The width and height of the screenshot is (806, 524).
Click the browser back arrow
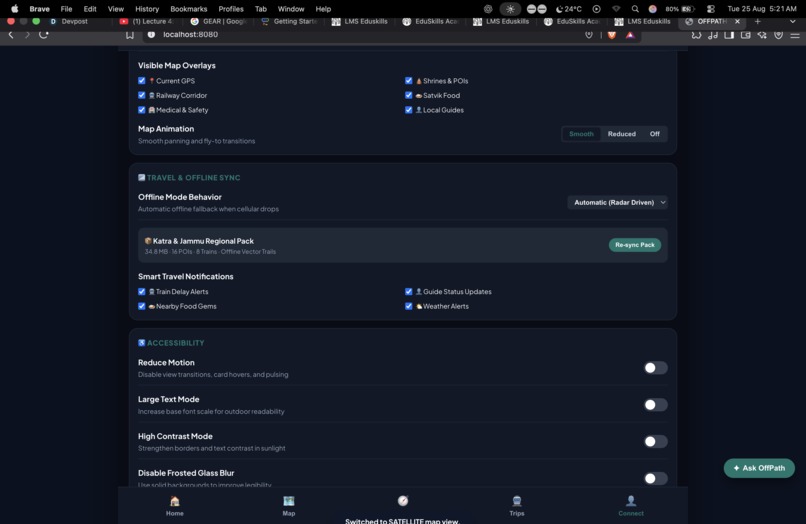(x=11, y=34)
